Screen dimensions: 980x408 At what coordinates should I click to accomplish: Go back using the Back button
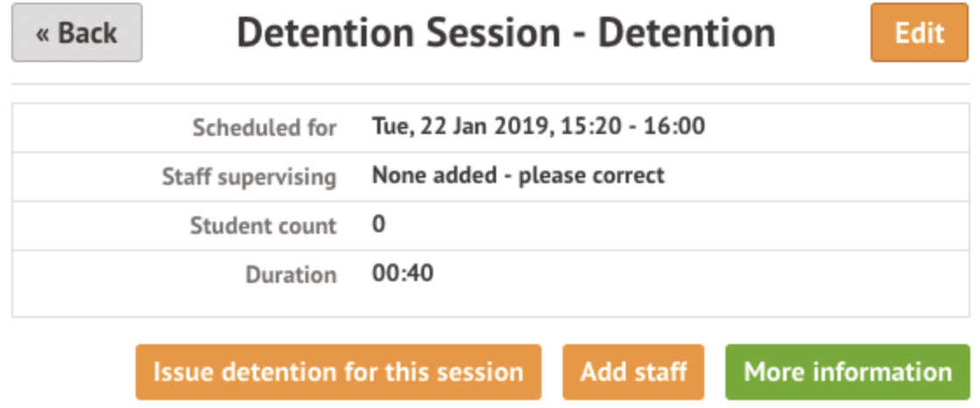coord(77,33)
